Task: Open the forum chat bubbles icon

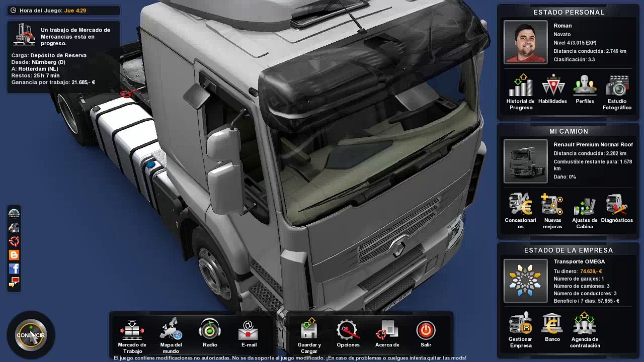Action: click(14, 282)
